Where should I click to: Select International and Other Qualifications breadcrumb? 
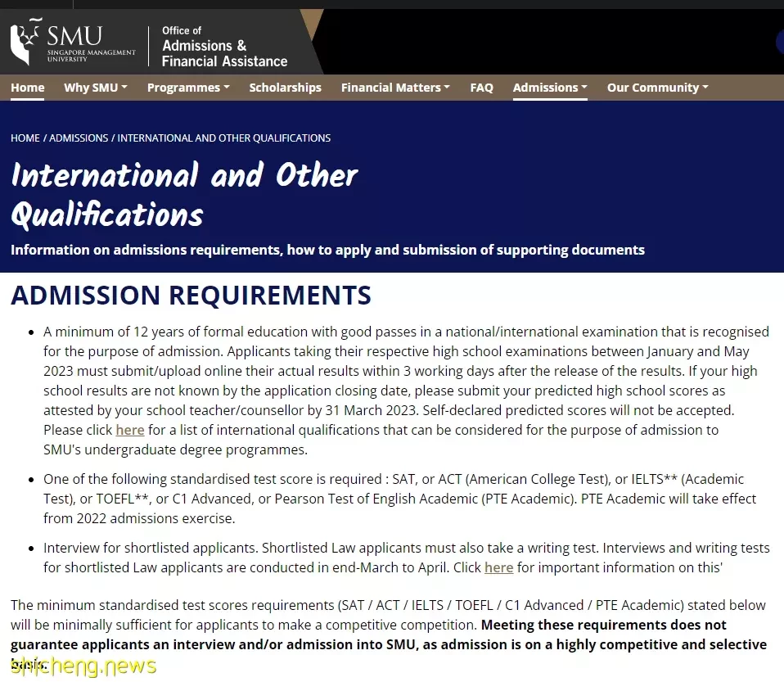click(x=224, y=138)
